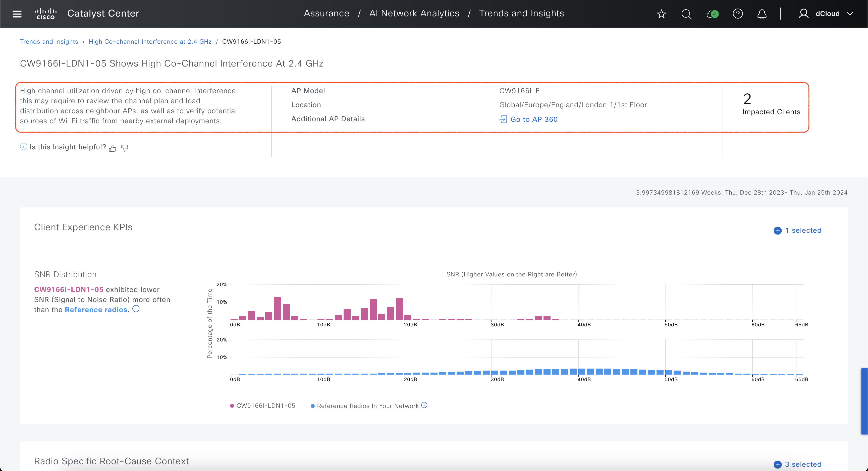This screenshot has height=471, width=868.
Task: View notifications bell icon
Action: [x=762, y=14]
